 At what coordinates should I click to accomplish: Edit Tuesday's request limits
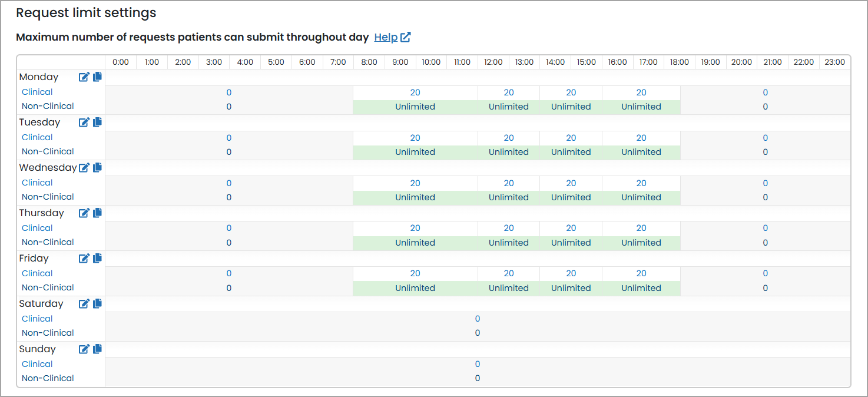click(84, 122)
